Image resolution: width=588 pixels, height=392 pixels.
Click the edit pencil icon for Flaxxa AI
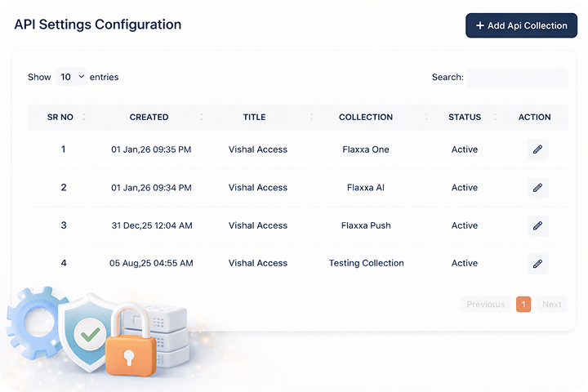coord(537,188)
